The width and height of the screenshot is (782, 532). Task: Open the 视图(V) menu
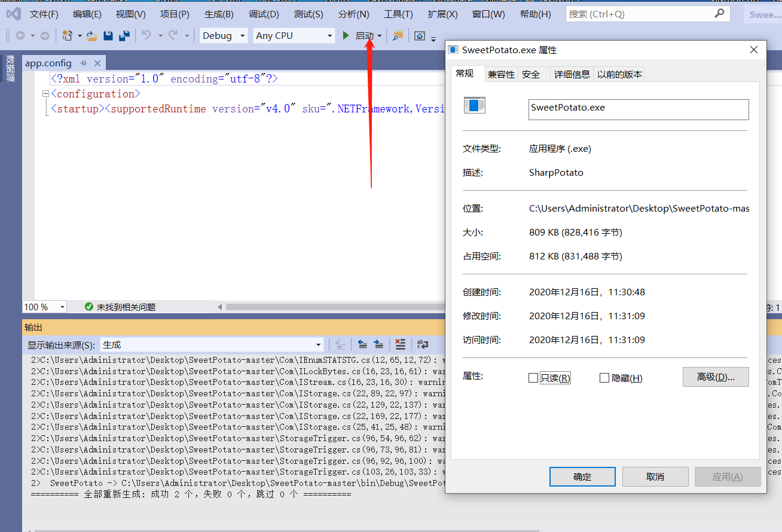click(x=131, y=14)
